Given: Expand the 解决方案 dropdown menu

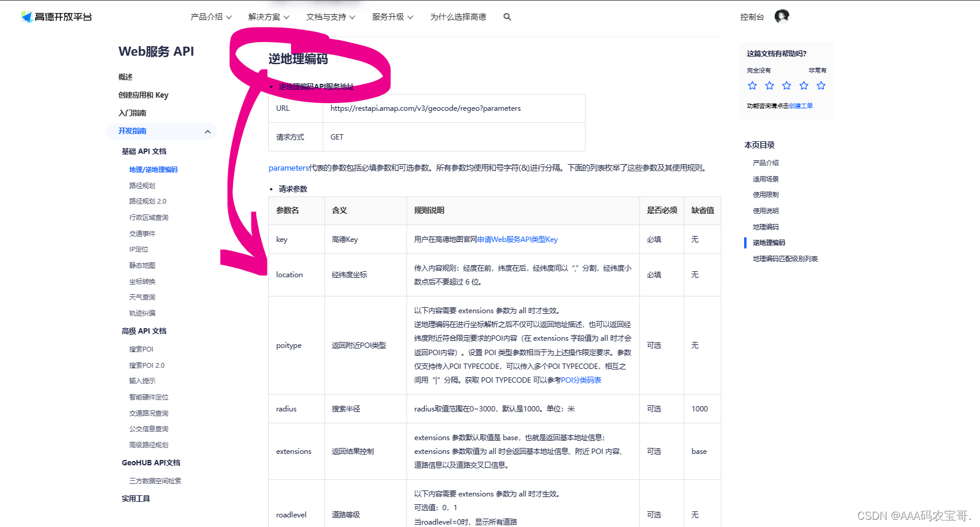Looking at the screenshot, I should pyautogui.click(x=269, y=17).
